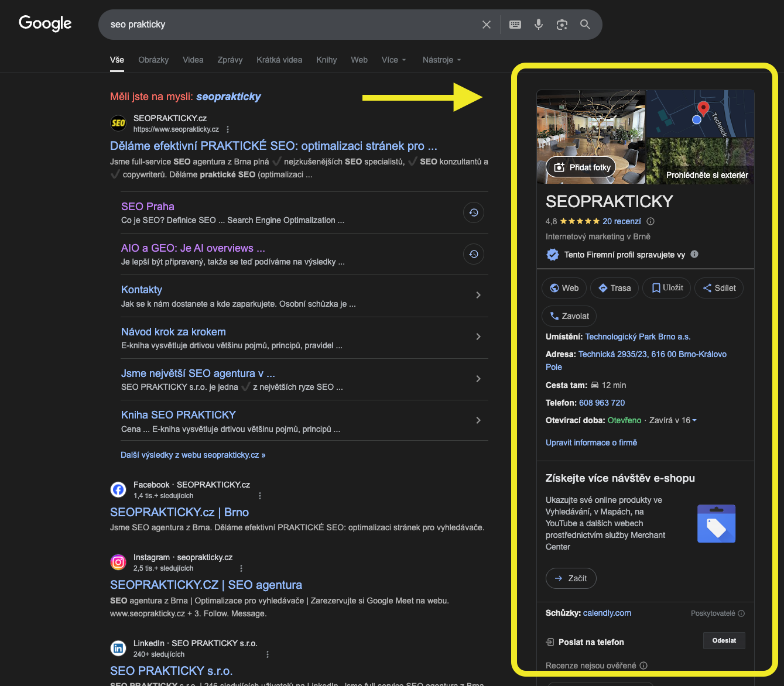Open Google Lens image search icon
784x686 pixels.
(x=562, y=25)
